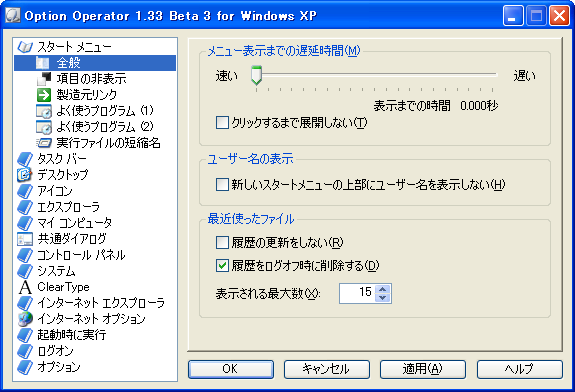The height and width of the screenshot is (392, 575).
Task: Click the システム book icon
Action: 25,271
